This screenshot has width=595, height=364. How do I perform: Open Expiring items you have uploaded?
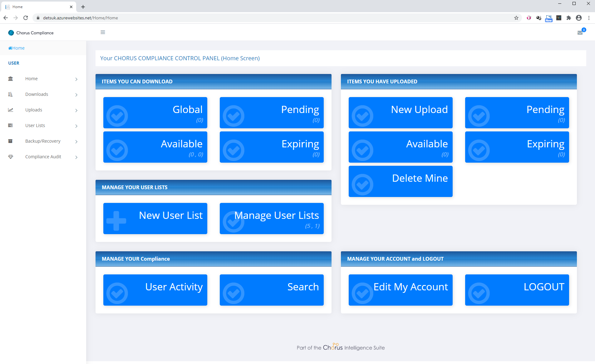coord(517,147)
